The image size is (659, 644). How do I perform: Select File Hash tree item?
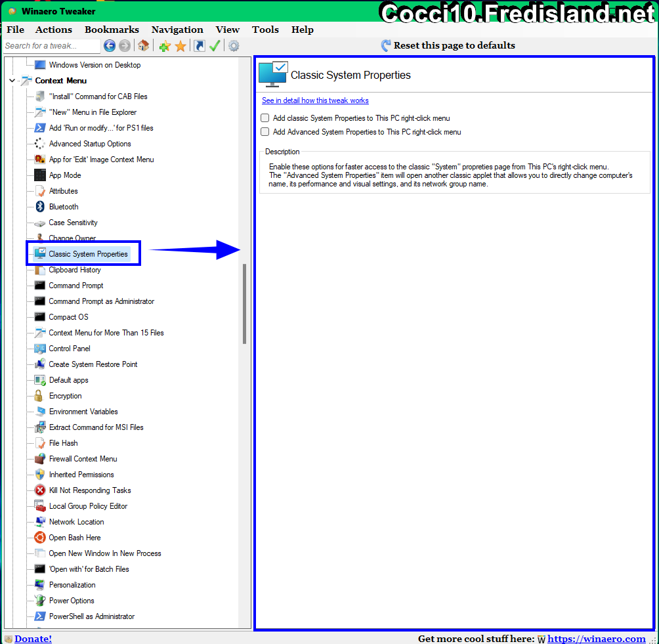[x=64, y=443]
